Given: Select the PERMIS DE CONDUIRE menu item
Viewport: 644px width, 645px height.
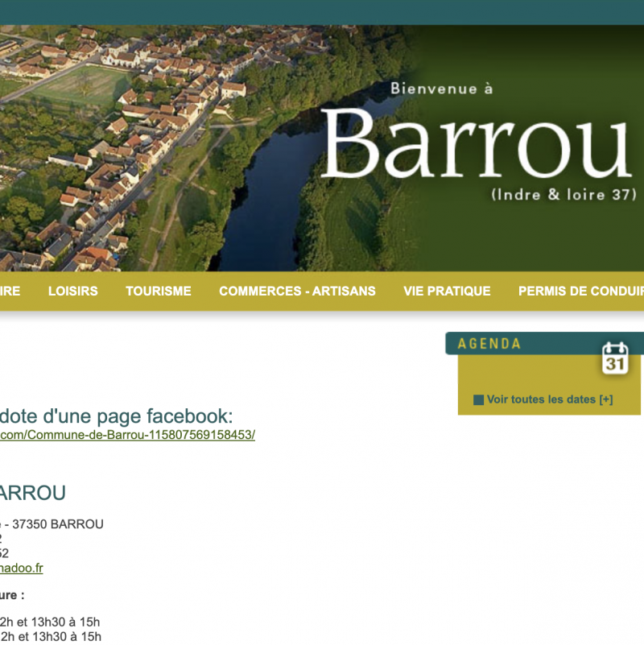Looking at the screenshot, I should [580, 291].
